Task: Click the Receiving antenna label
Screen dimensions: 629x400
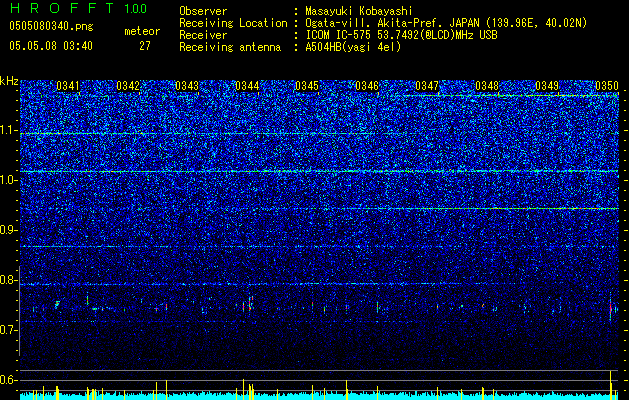Action: [230, 47]
